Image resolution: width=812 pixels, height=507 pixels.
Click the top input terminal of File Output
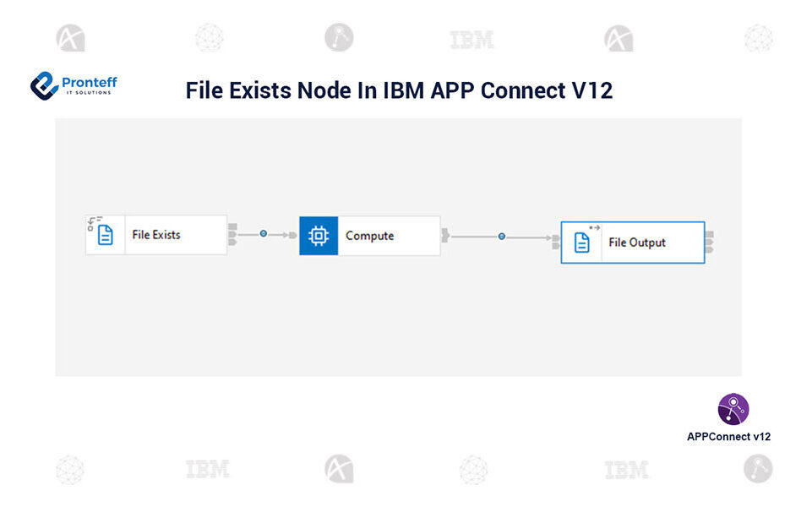(556, 238)
